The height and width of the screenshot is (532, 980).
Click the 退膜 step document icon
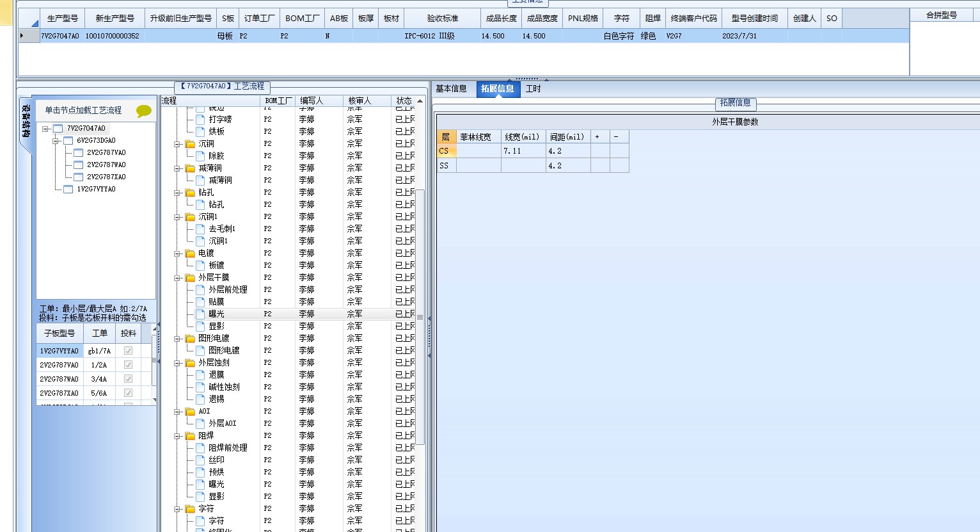click(200, 375)
